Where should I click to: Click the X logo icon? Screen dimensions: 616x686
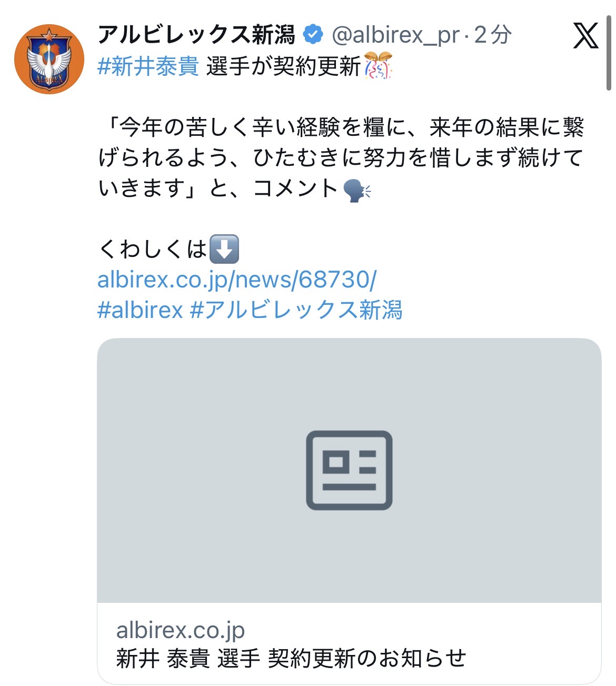[x=586, y=36]
